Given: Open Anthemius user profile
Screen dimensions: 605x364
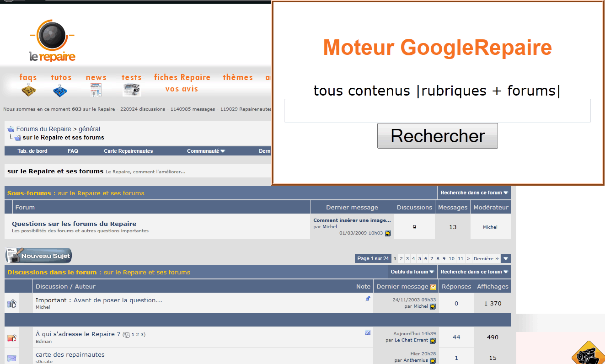Looking at the screenshot, I should pos(416,360).
